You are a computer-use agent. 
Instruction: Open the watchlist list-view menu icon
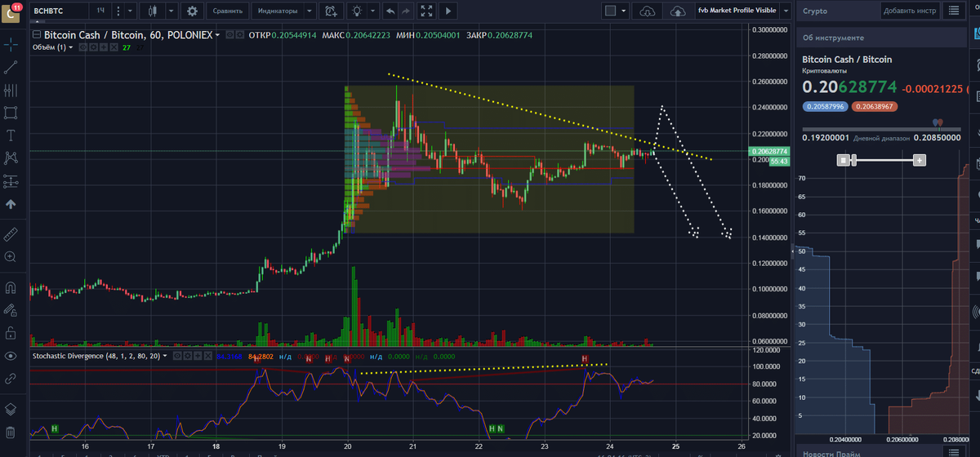pyautogui.click(x=953, y=11)
